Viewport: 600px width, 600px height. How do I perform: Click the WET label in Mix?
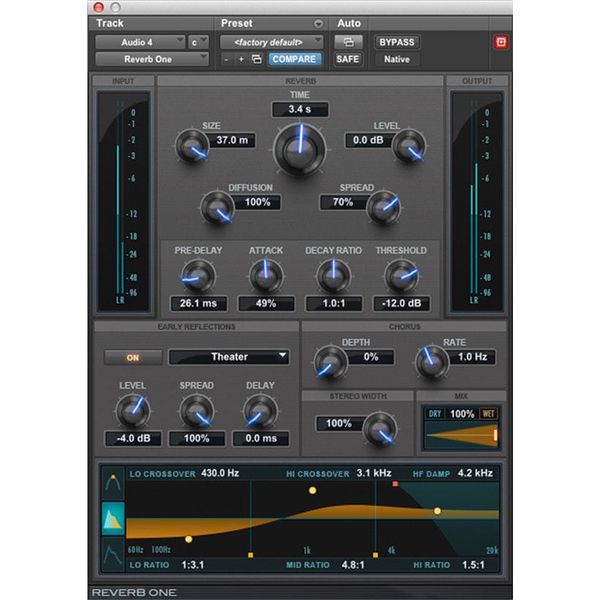(488, 414)
